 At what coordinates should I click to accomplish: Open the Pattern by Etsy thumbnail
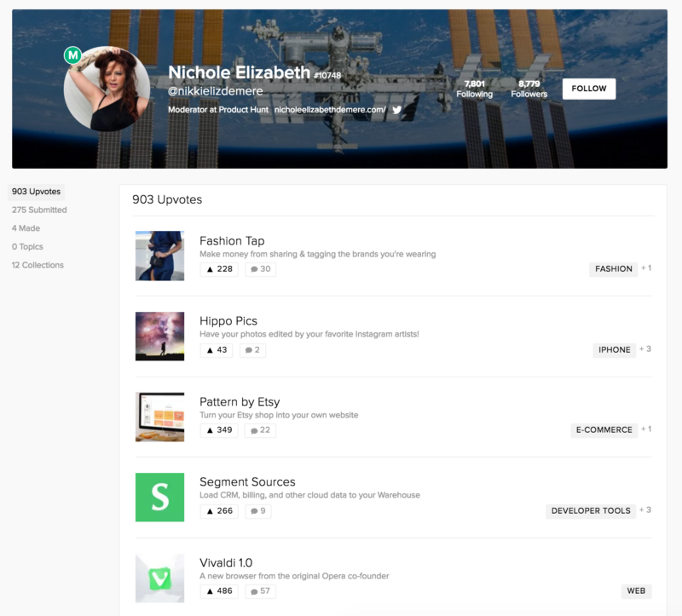point(159,417)
